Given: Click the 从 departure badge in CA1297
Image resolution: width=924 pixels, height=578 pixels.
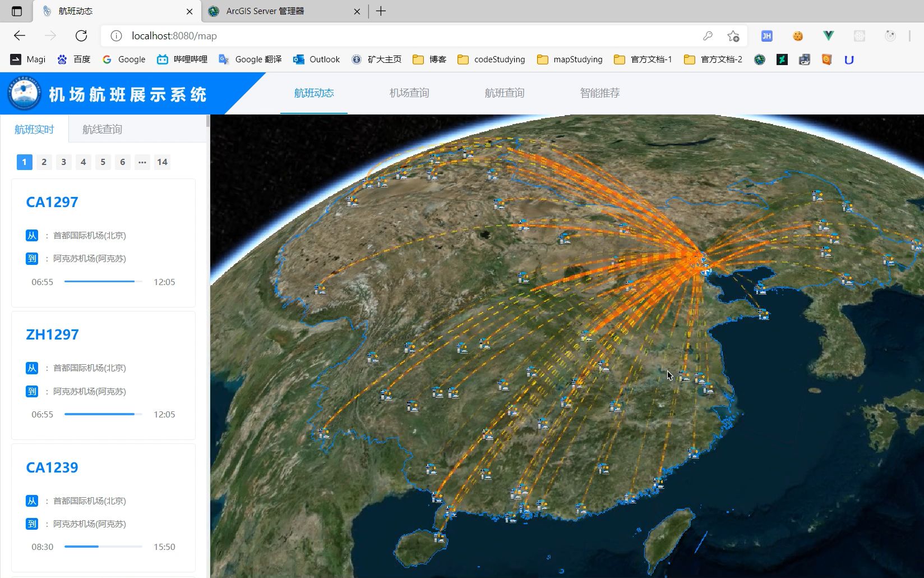Looking at the screenshot, I should [x=32, y=236].
